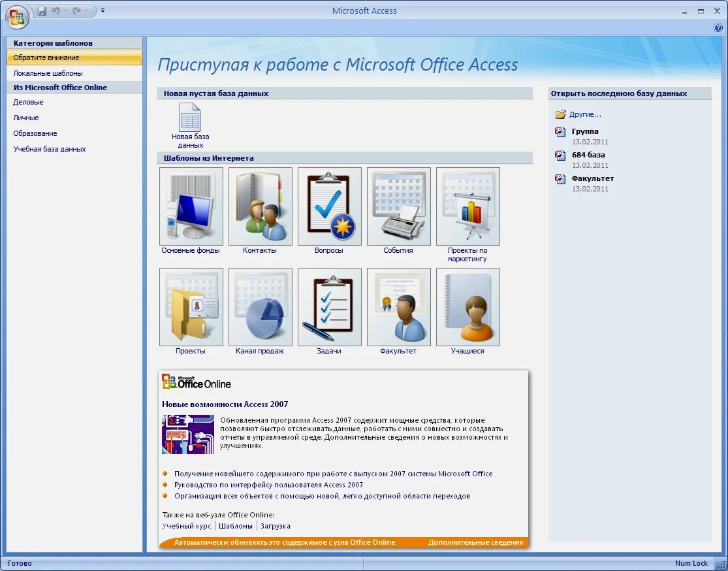Select the Учащиеся template icon
This screenshot has width=728, height=571.
(x=467, y=306)
